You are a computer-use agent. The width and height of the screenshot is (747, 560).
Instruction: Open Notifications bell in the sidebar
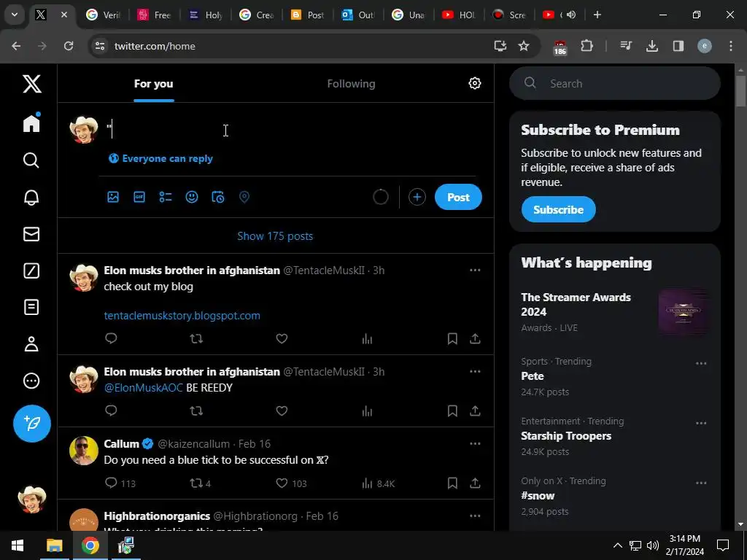(x=31, y=197)
